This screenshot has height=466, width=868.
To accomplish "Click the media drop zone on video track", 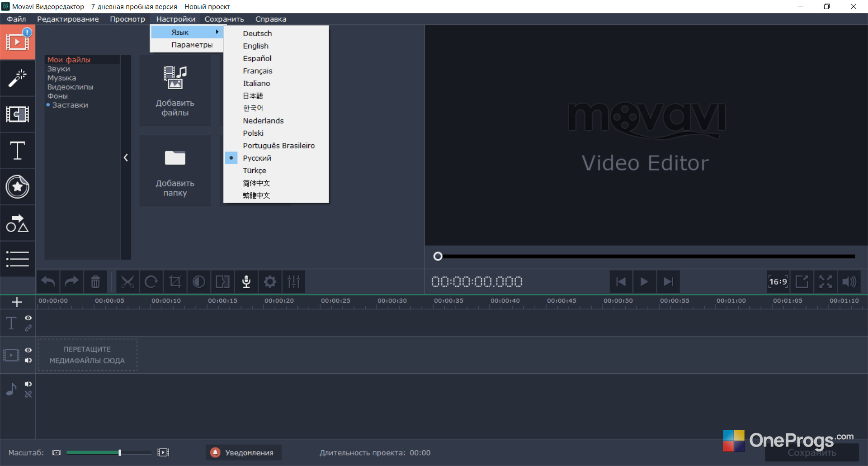I will (87, 355).
